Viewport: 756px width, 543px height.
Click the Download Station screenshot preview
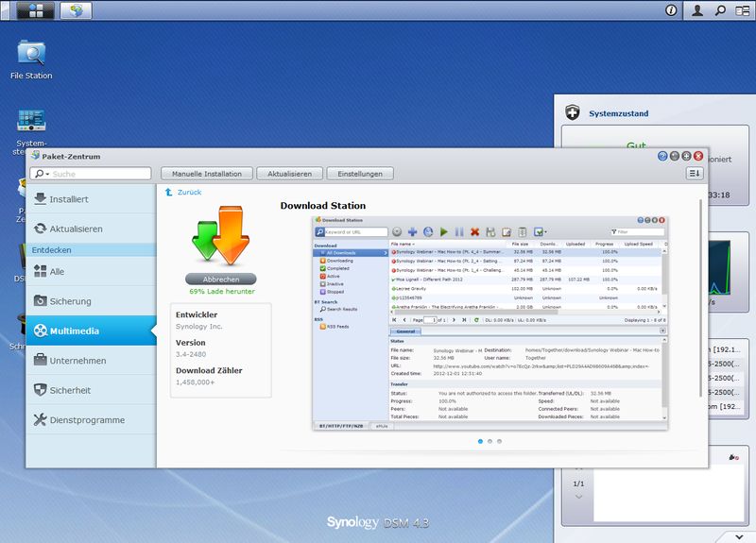(x=490, y=323)
